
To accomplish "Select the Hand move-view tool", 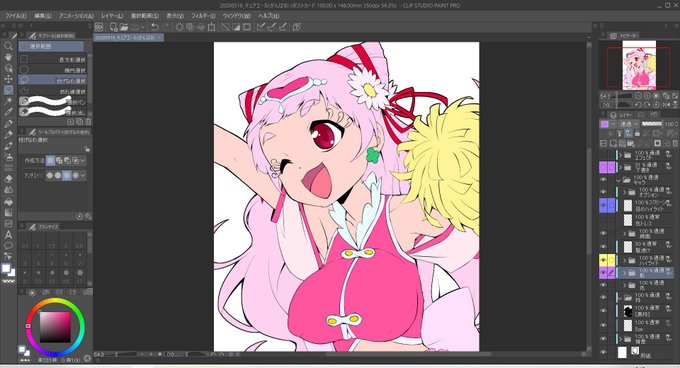I will (8, 57).
